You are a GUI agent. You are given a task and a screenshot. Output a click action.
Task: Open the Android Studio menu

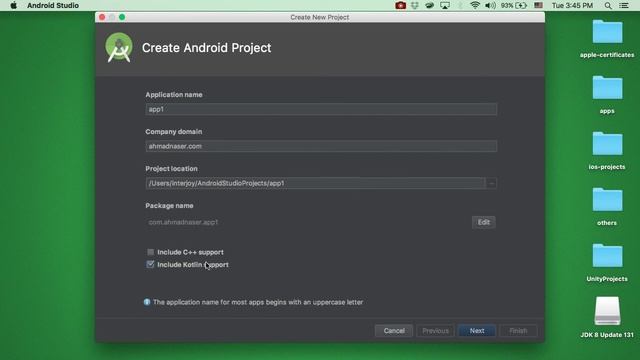(53, 5)
